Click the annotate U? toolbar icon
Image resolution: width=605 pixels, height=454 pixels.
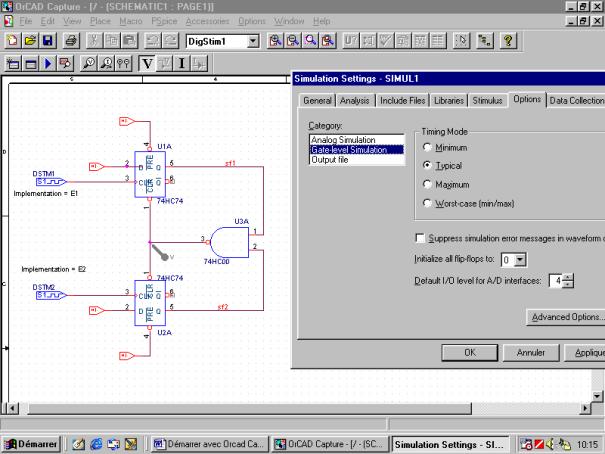tap(351, 41)
